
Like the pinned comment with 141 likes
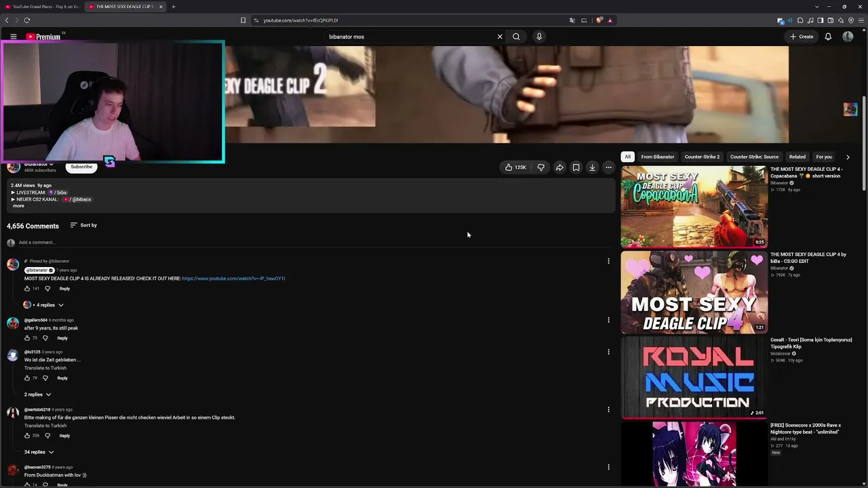[27, 289]
